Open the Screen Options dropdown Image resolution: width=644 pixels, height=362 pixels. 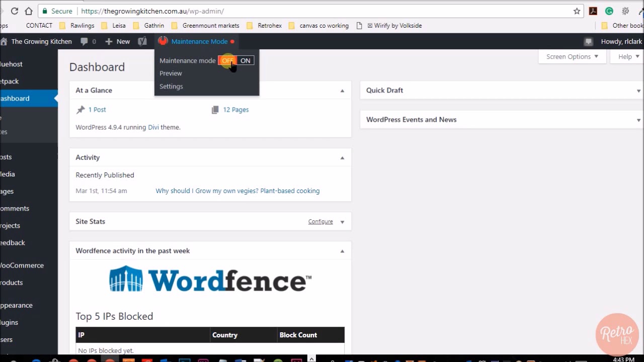coord(572,57)
